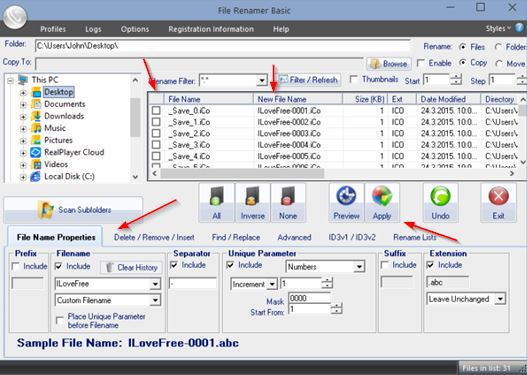Sort by Date Modified column header
Screen dimensions: 527x375
(x=449, y=99)
